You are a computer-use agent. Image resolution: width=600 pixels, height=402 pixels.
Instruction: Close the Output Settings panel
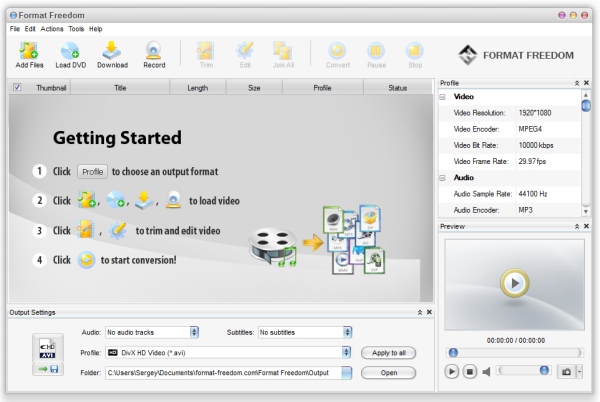429,312
